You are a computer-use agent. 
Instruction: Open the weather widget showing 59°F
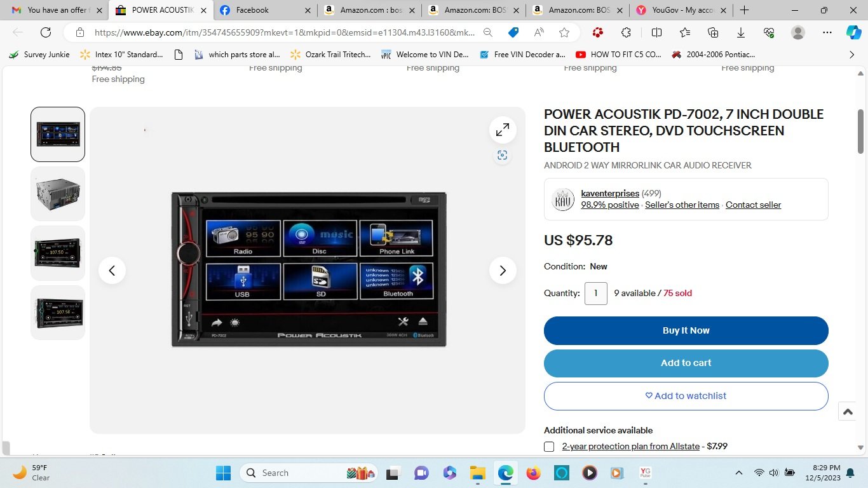pyautogui.click(x=31, y=473)
